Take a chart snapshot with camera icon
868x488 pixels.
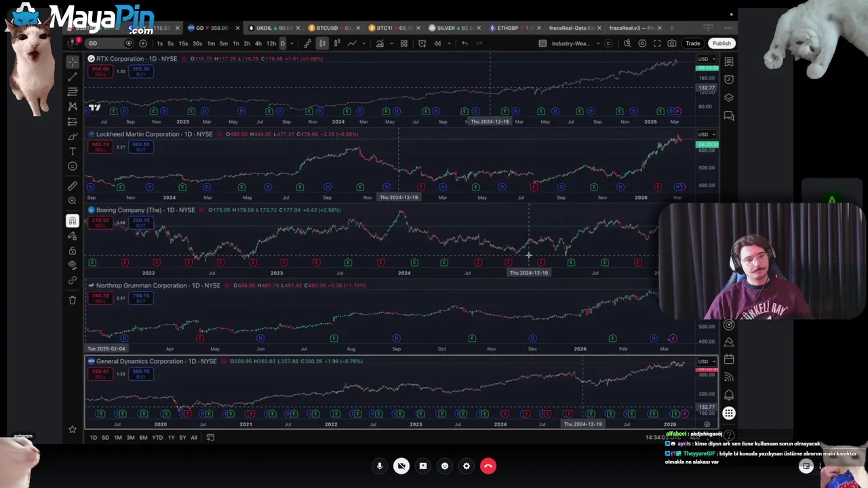click(x=671, y=43)
